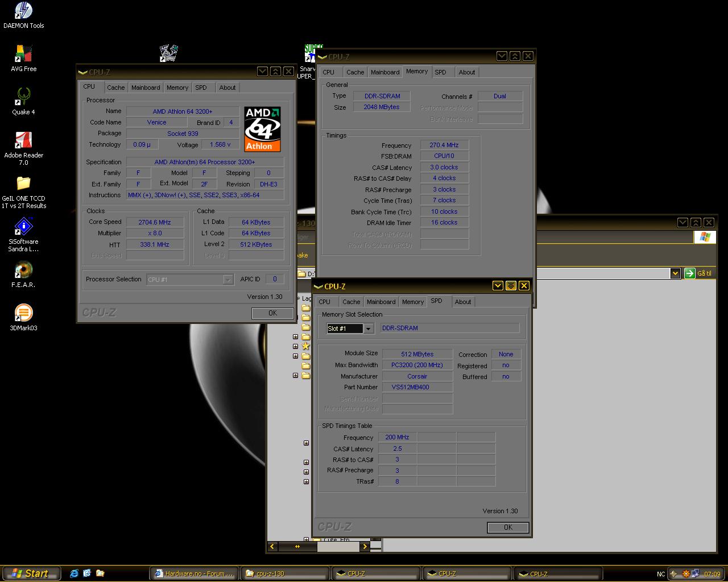Click the max bandwidth value 'PC3200 (200 MHz)'
This screenshot has height=582, width=728.
tap(417, 365)
